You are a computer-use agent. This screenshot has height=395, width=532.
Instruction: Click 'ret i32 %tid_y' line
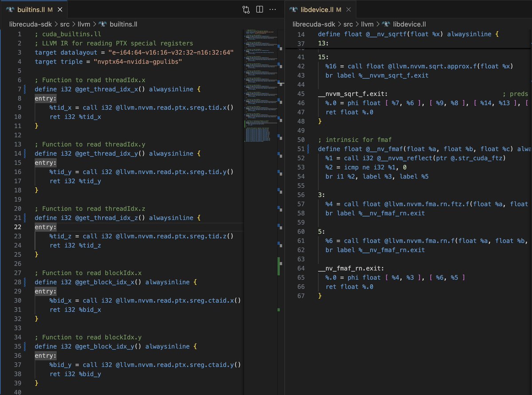75,181
